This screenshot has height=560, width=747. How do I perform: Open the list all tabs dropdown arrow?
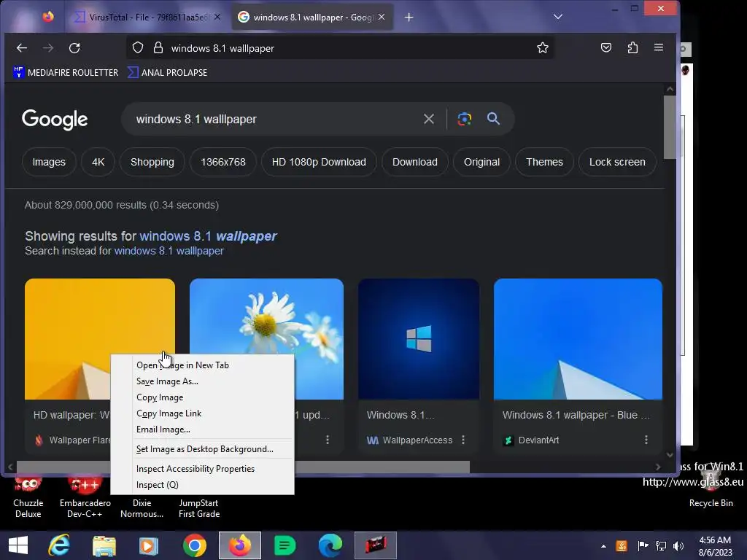tap(558, 17)
